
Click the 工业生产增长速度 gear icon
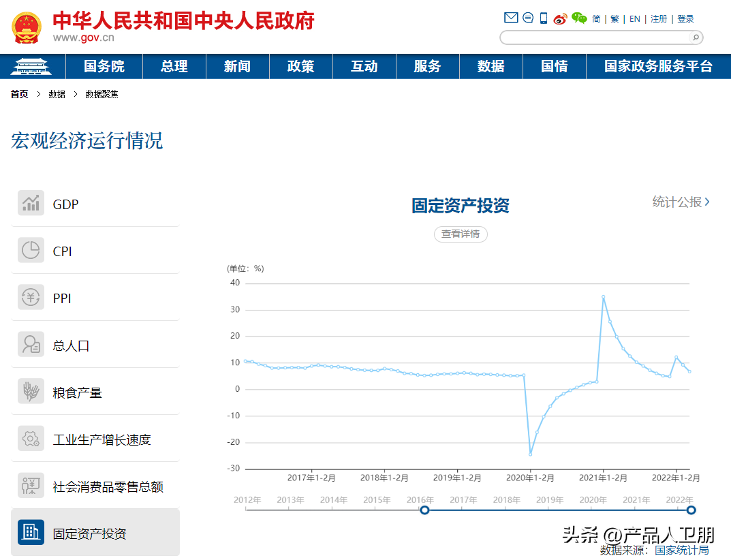(31, 438)
